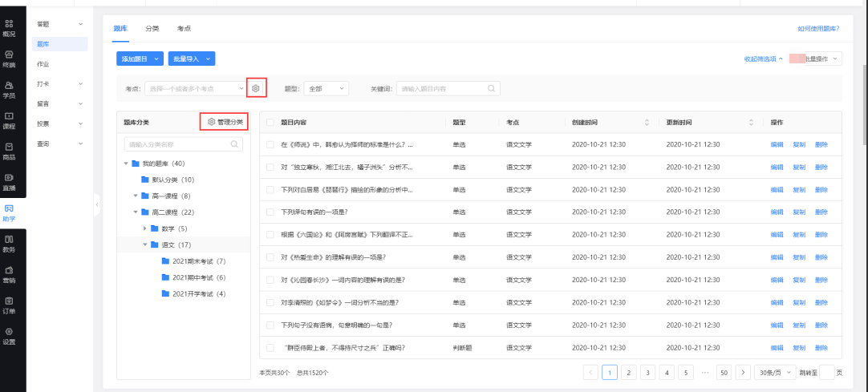868x392 pixels.
Task: Open 概况 overview in the left sidebar
Action: coord(9,27)
